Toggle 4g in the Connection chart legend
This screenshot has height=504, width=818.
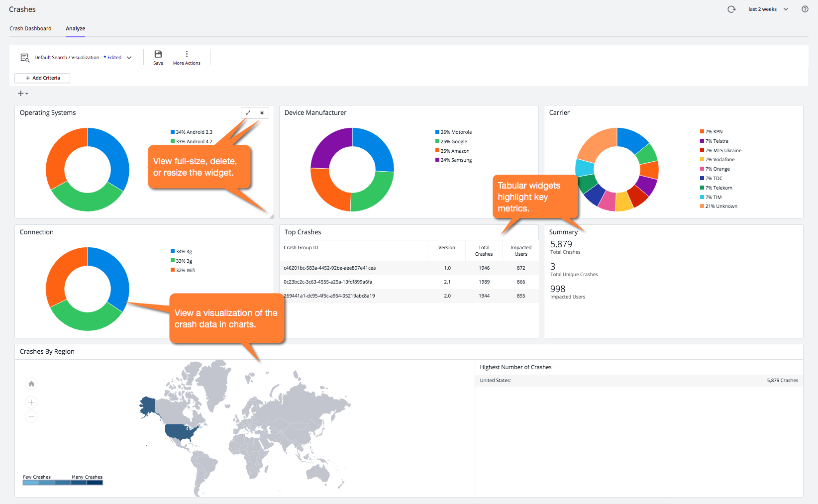pyautogui.click(x=181, y=251)
